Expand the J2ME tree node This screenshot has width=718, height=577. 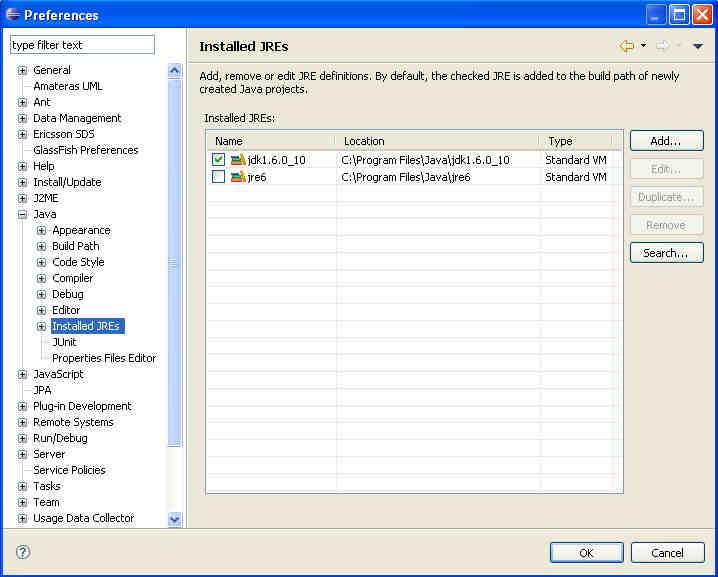[x=22, y=199]
